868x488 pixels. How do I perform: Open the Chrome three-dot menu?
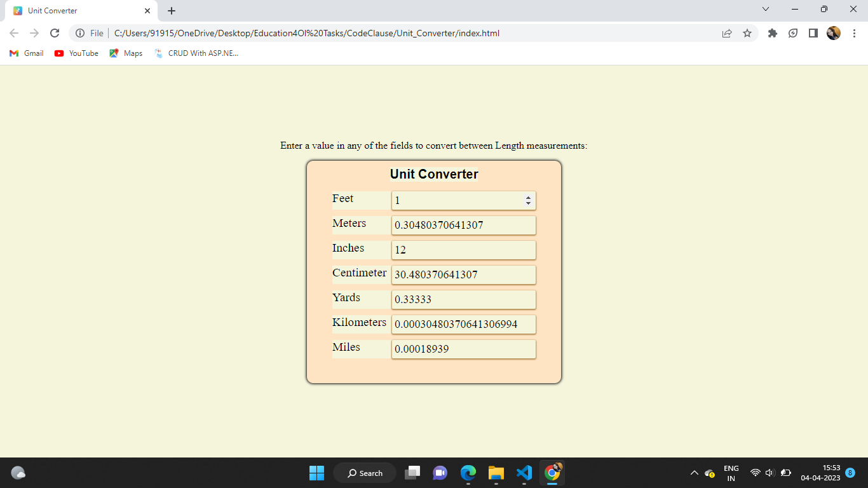(x=853, y=32)
